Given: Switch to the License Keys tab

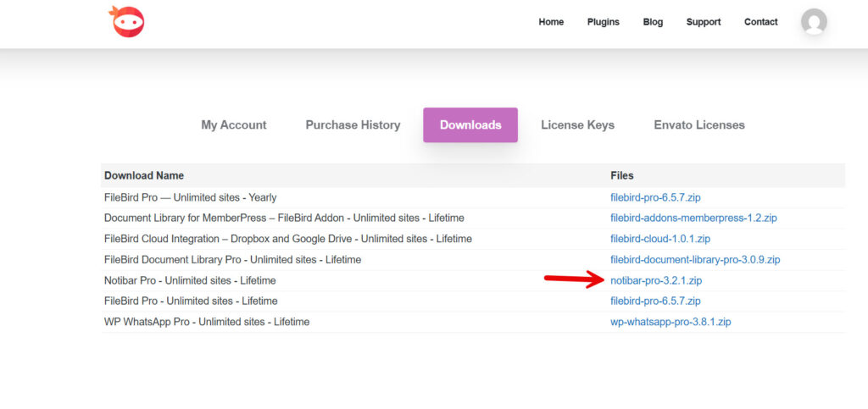Looking at the screenshot, I should pos(577,125).
